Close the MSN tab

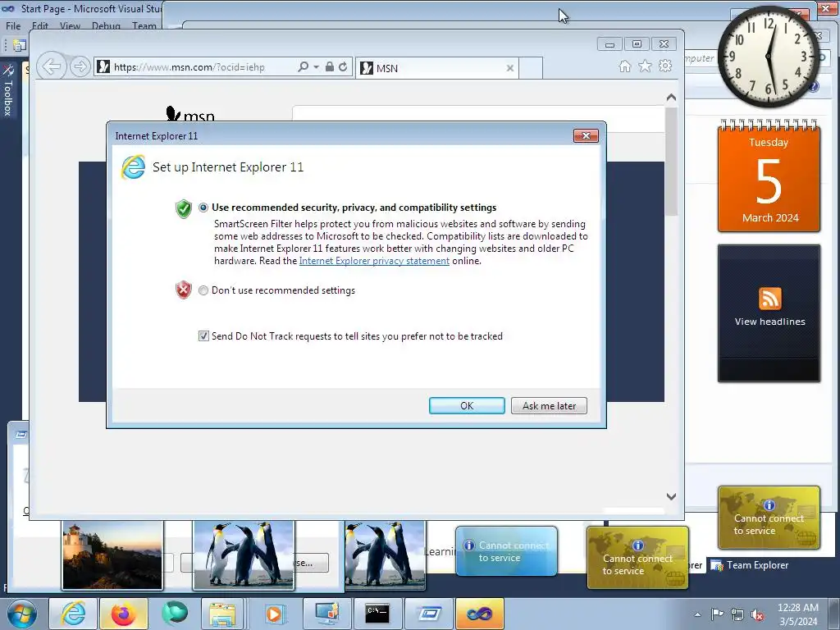510,68
